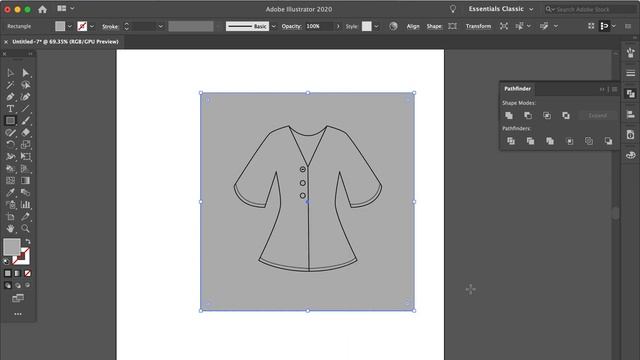This screenshot has width=640, height=360.
Task: Select the Pen tool
Action: [x=11, y=97]
